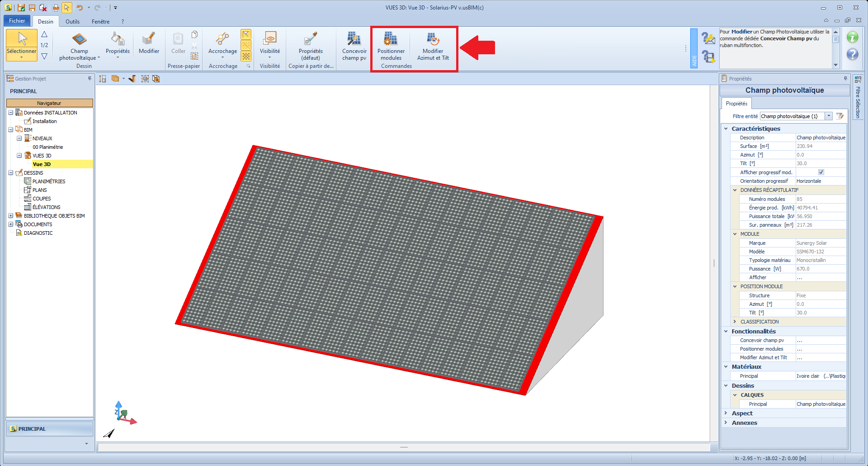Screen dimensions: 868x466
Task: Switch to the Dessin ribbon tab
Action: coord(46,21)
